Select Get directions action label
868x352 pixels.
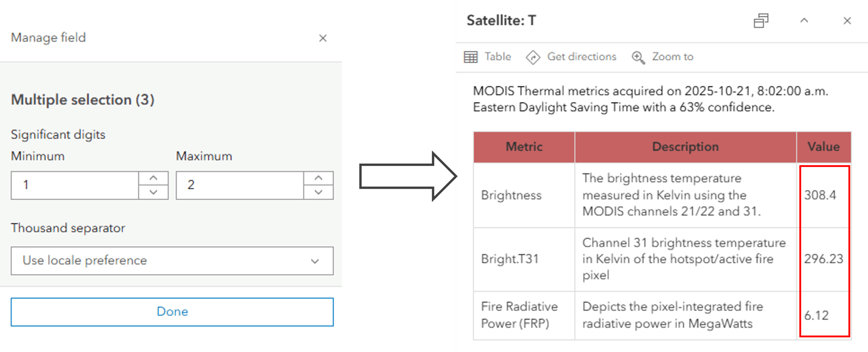(581, 57)
